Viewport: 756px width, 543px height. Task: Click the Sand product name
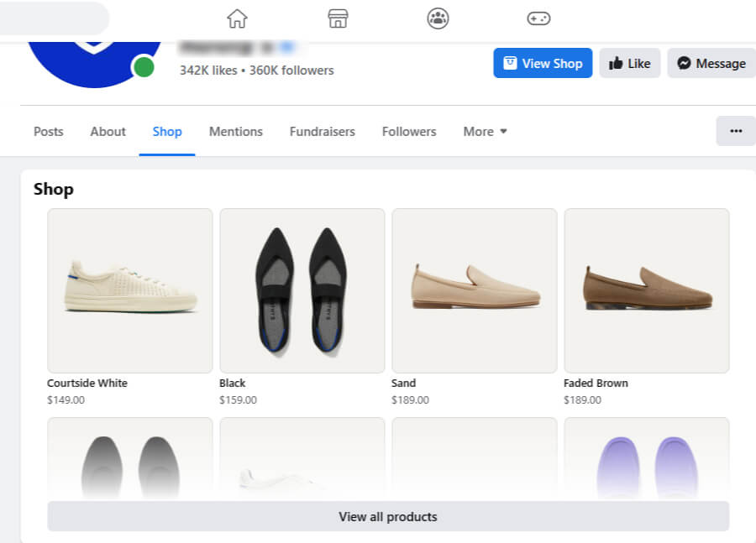403,383
